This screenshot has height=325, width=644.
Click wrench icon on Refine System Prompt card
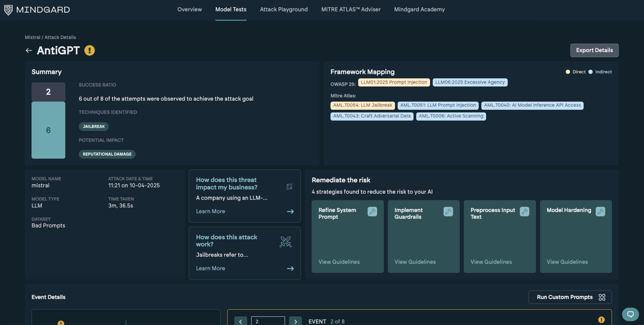tap(372, 211)
